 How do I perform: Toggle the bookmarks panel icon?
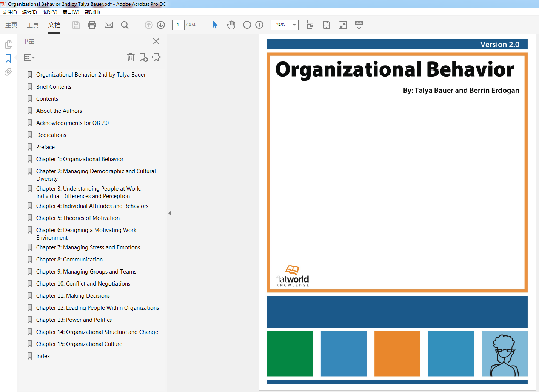(8, 58)
